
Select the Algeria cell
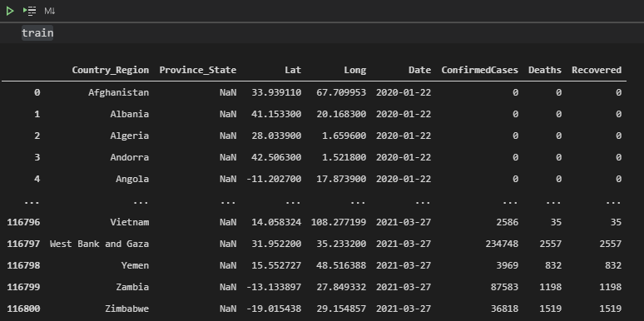coord(129,136)
